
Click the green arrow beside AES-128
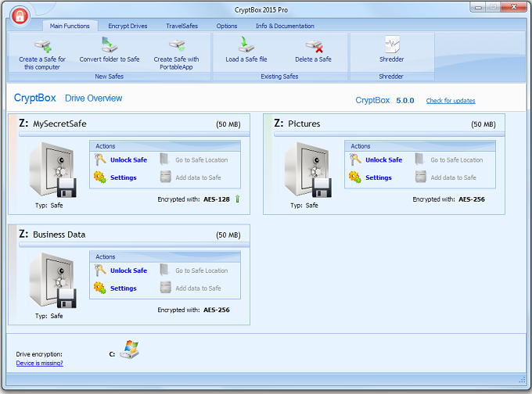[237, 199]
